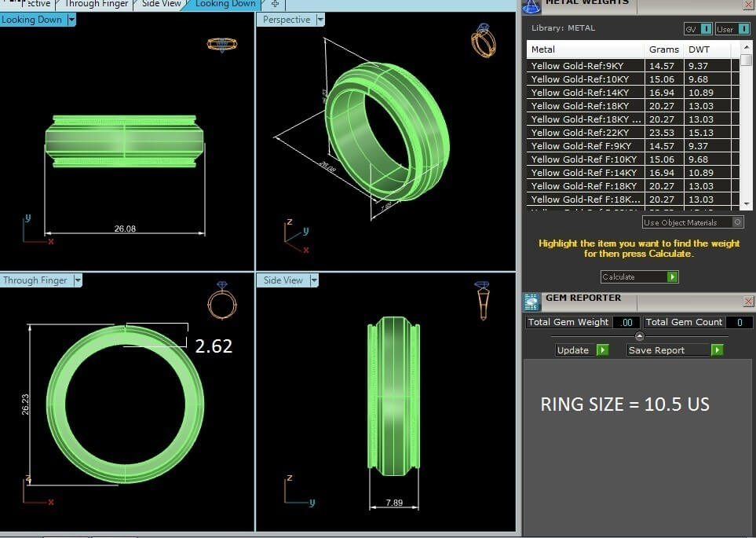Click the Metal Weights panel icon
This screenshot has height=538, width=756.
coord(531,5)
